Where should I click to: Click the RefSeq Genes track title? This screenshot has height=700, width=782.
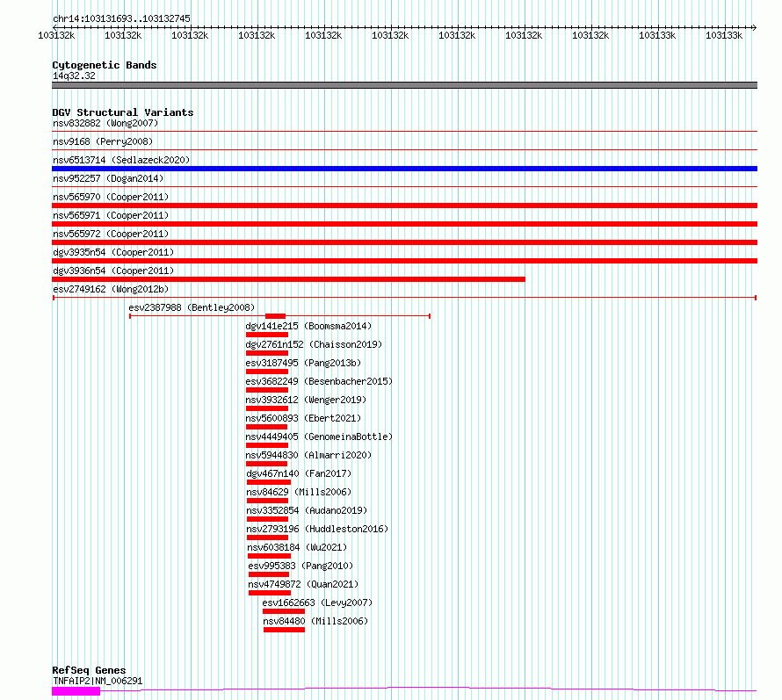[89, 671]
